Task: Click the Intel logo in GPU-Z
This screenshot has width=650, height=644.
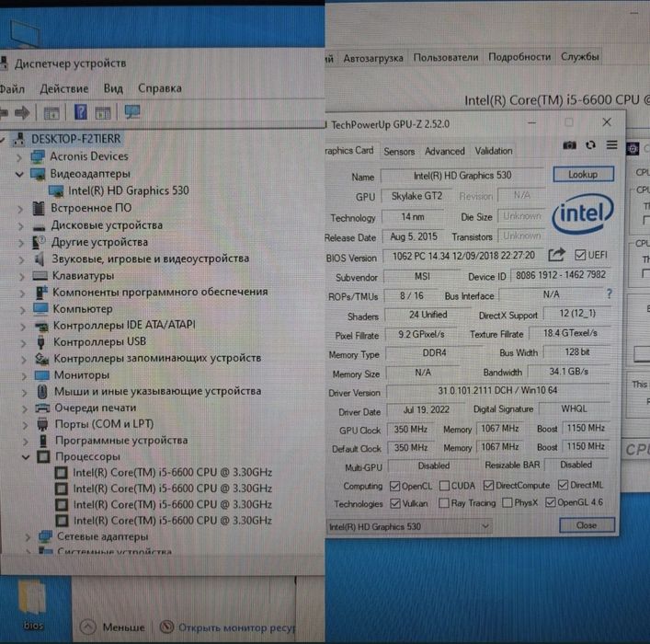Action: (x=583, y=214)
